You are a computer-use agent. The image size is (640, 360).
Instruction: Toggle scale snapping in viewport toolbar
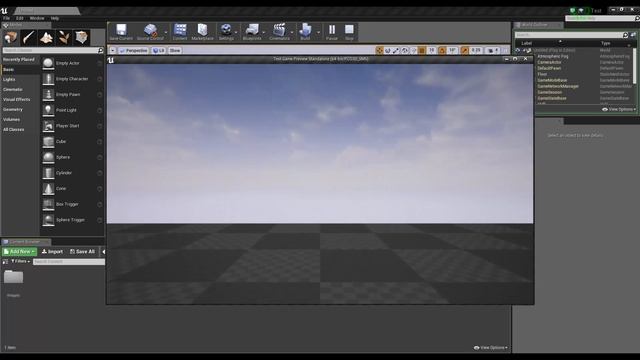coord(464,51)
